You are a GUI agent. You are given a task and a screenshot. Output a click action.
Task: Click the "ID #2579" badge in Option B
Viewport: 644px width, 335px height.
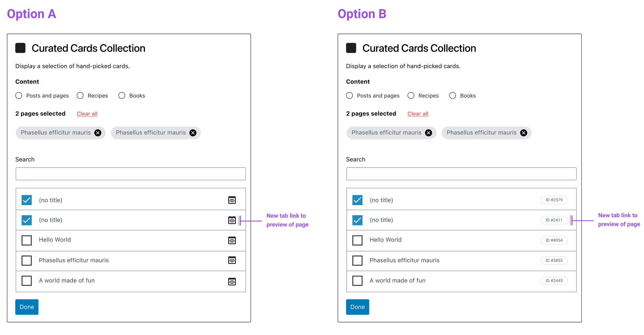[x=554, y=200]
